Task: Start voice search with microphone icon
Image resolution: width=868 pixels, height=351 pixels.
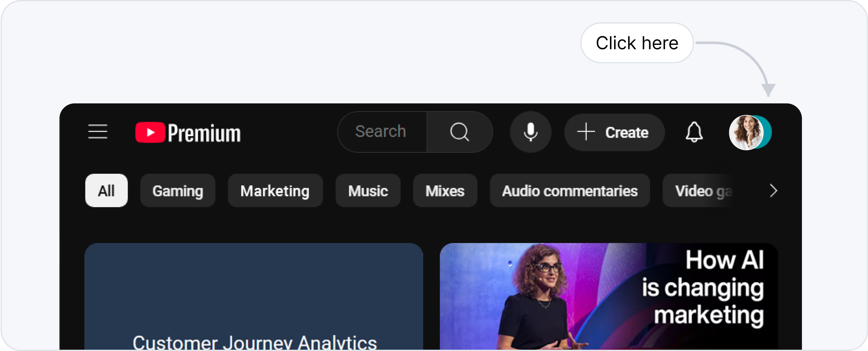Action: (531, 132)
